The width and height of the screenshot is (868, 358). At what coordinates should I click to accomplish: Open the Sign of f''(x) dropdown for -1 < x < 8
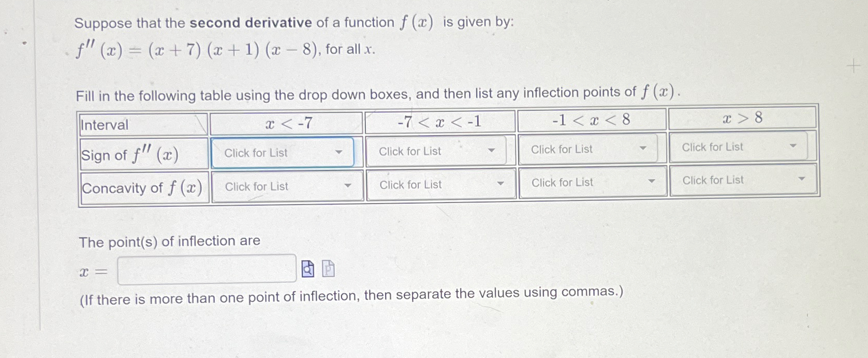590,149
